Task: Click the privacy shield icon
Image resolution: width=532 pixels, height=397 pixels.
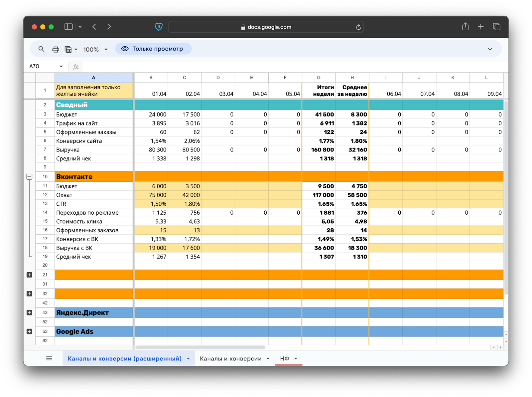Action: point(159,27)
